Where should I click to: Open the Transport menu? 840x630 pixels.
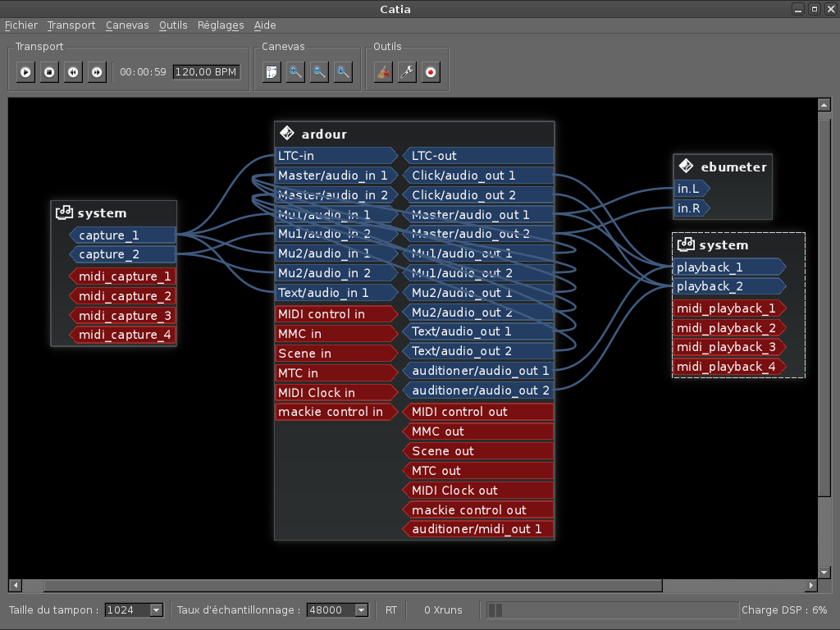[71, 25]
